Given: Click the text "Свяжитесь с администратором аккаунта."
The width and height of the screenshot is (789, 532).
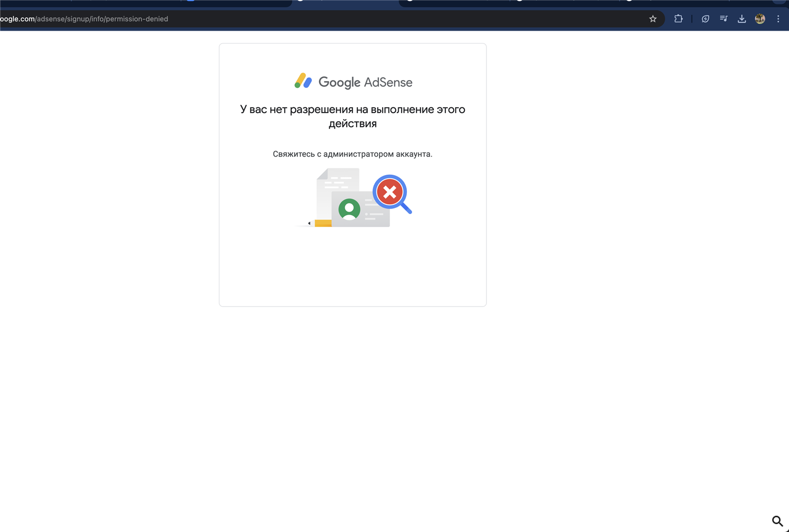Looking at the screenshot, I should [x=353, y=154].
